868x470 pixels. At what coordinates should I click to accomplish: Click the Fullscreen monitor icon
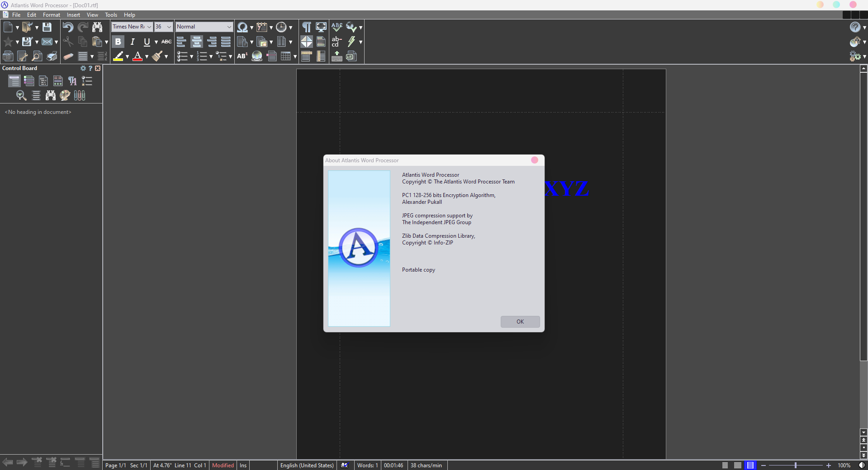click(x=321, y=27)
